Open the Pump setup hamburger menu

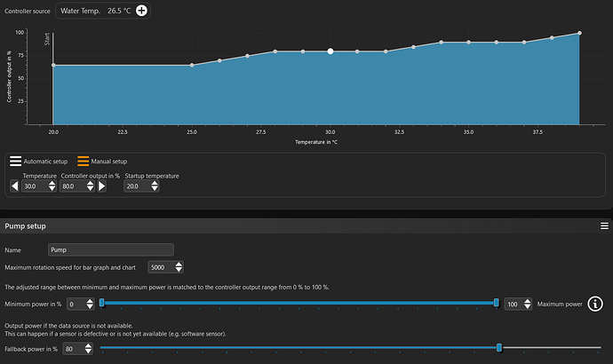[604, 226]
